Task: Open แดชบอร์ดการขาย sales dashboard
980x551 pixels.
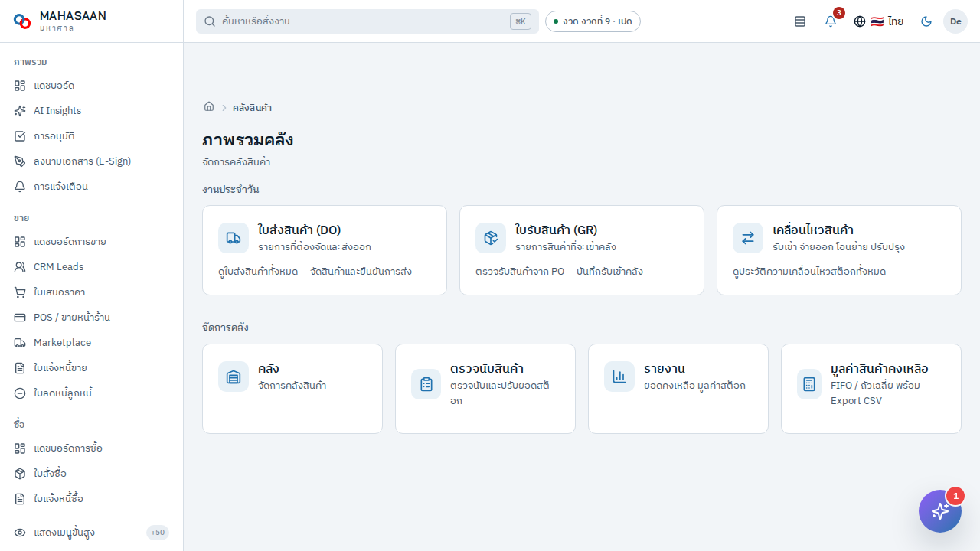Action: 91,242
